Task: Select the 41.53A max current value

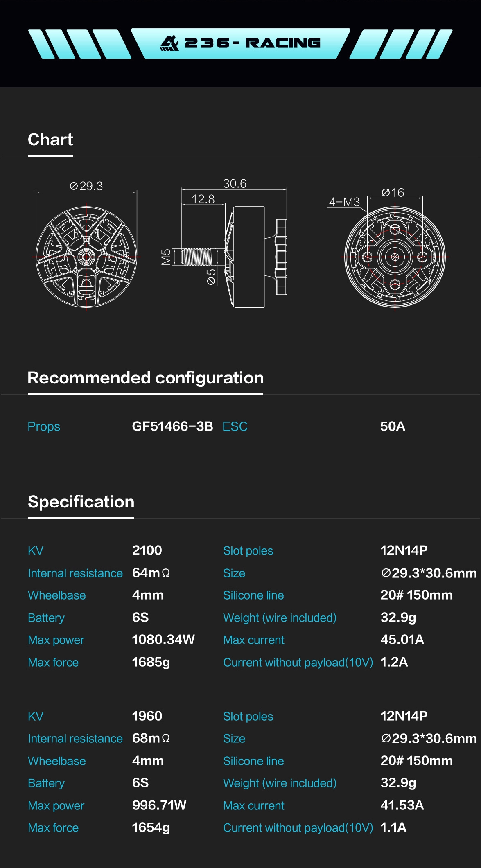Action: 402,805
